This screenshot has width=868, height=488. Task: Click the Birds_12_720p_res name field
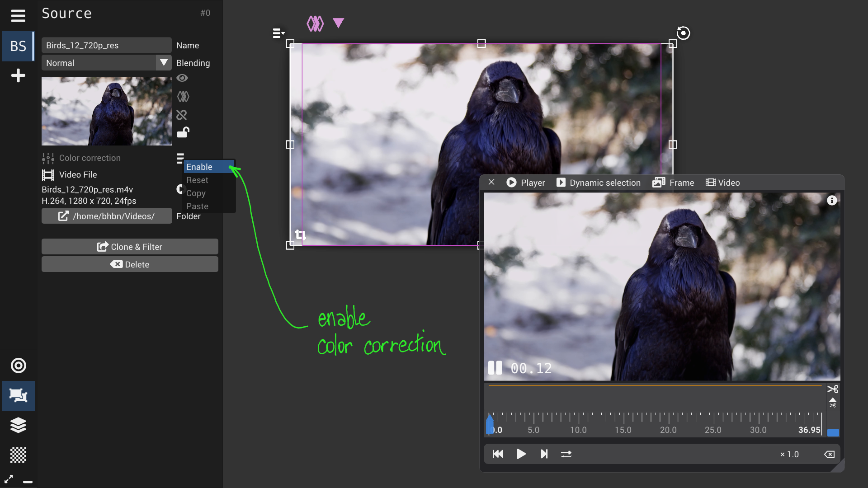point(107,45)
